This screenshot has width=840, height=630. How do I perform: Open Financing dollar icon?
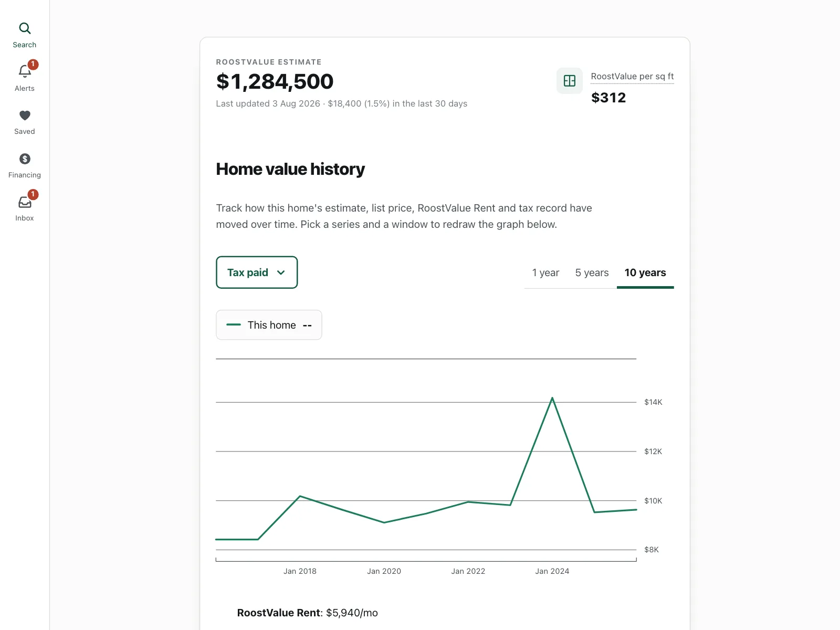click(25, 159)
